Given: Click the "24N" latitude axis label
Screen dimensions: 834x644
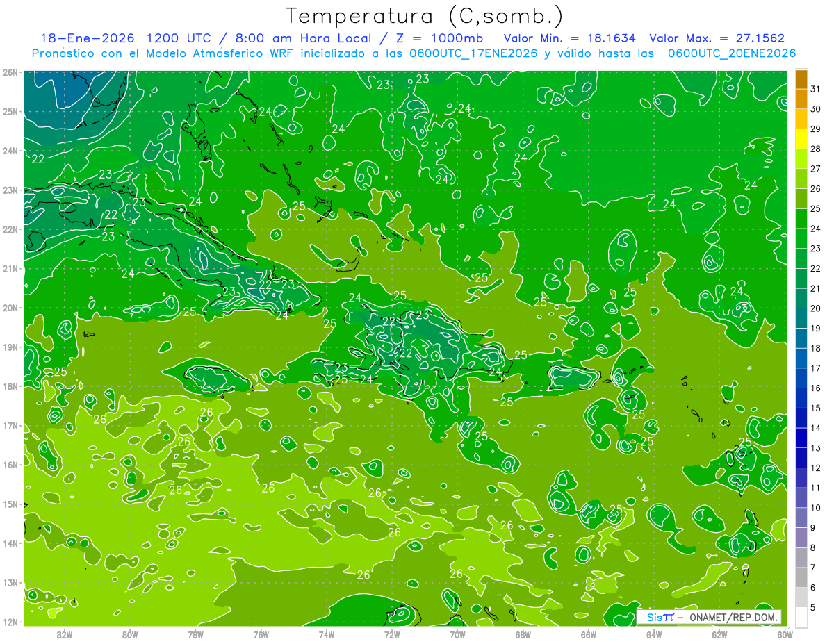Looking at the screenshot, I should pyautogui.click(x=10, y=151).
